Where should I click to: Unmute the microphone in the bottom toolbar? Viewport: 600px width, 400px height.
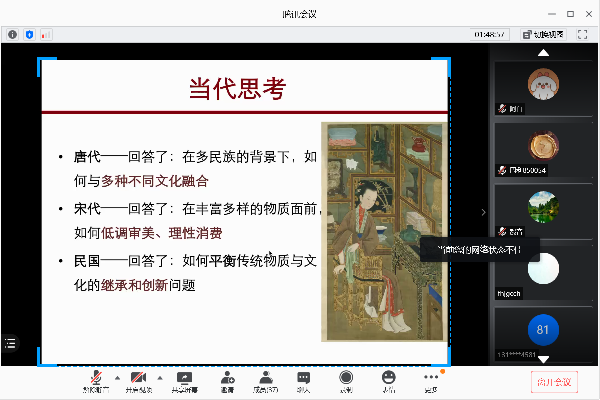pos(97,377)
